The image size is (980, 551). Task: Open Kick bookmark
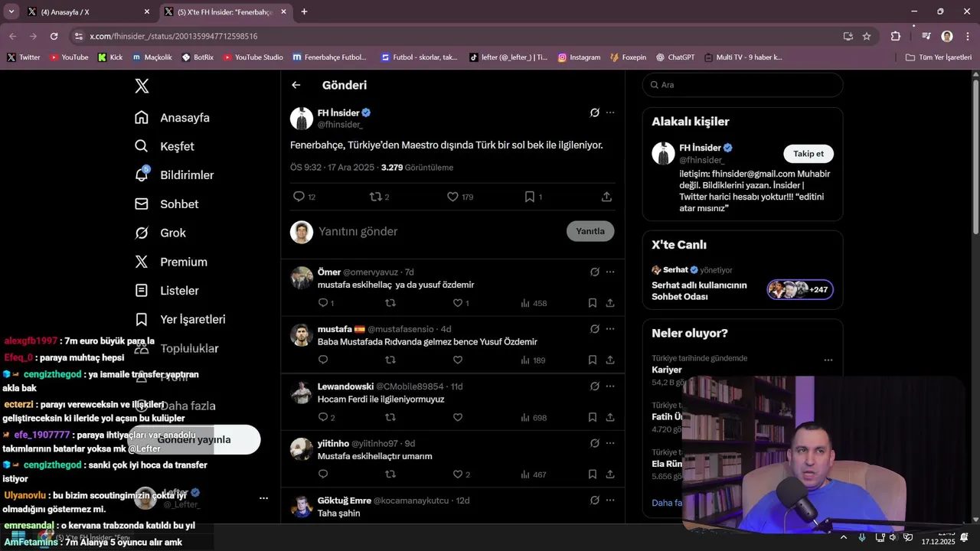(x=110, y=57)
